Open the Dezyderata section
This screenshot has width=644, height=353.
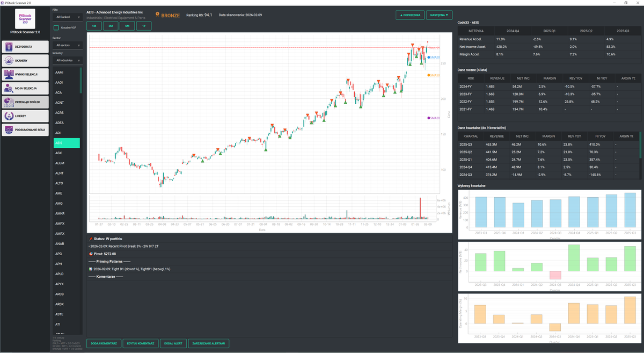coord(25,47)
